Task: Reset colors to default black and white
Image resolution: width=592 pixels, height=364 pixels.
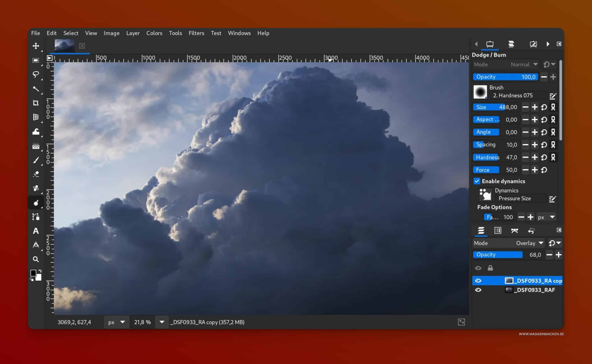Action: 32,279
